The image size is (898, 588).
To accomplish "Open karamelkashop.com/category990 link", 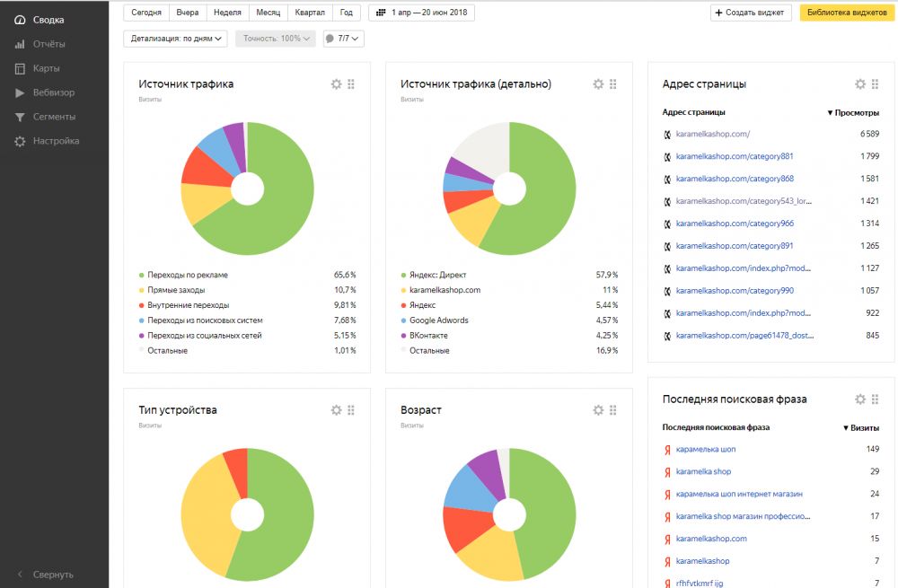I will [735, 290].
